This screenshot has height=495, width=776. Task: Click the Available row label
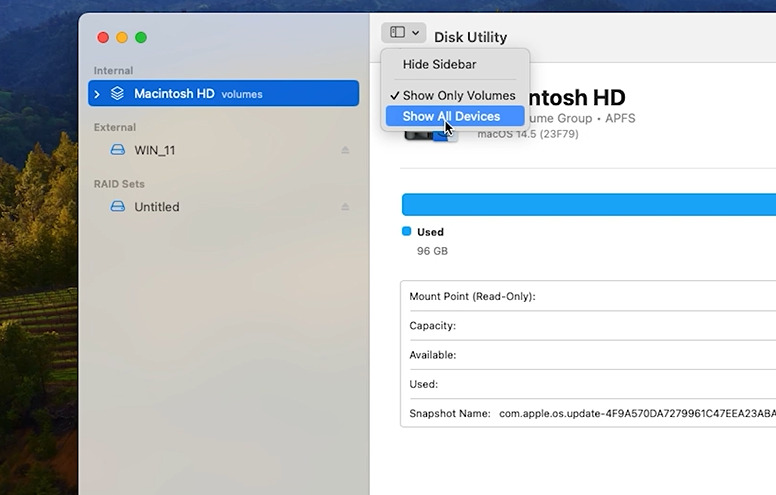point(433,355)
